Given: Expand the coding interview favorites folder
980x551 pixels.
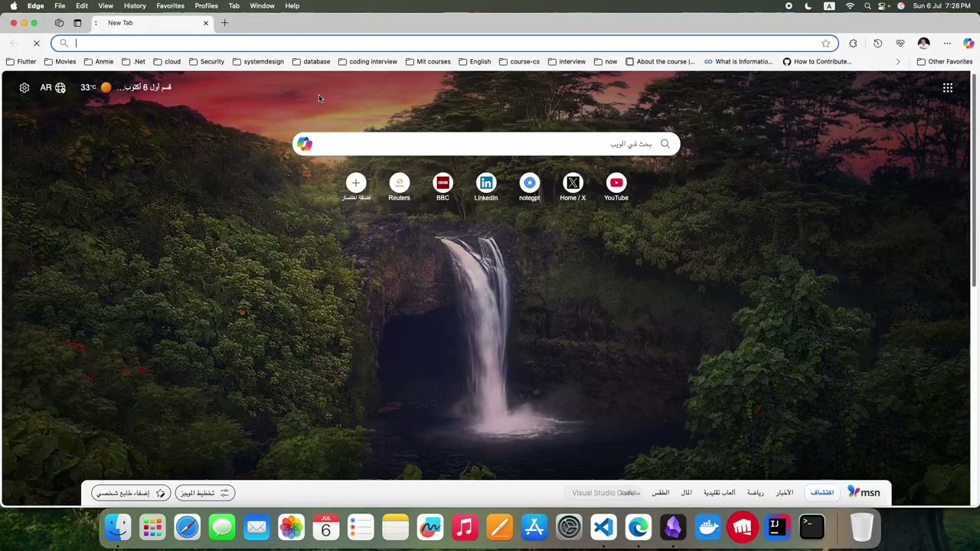Looking at the screenshot, I should (367, 61).
